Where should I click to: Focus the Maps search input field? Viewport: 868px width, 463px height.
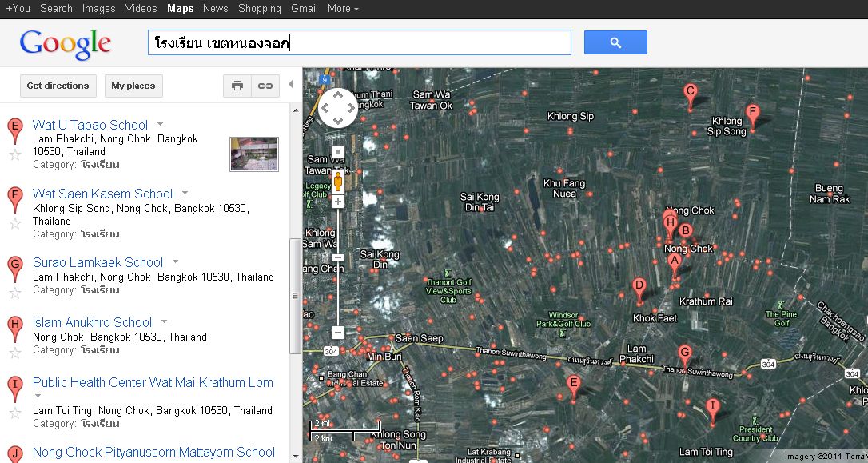tap(359, 42)
